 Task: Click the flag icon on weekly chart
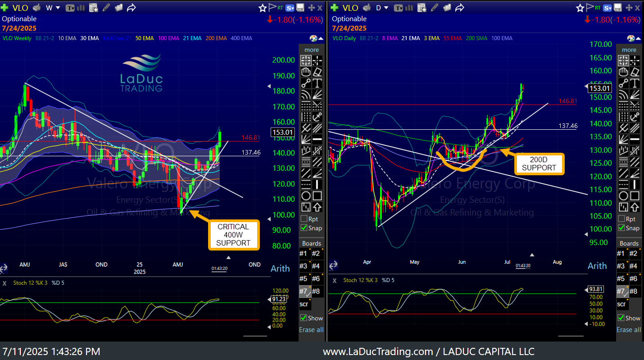273,7
